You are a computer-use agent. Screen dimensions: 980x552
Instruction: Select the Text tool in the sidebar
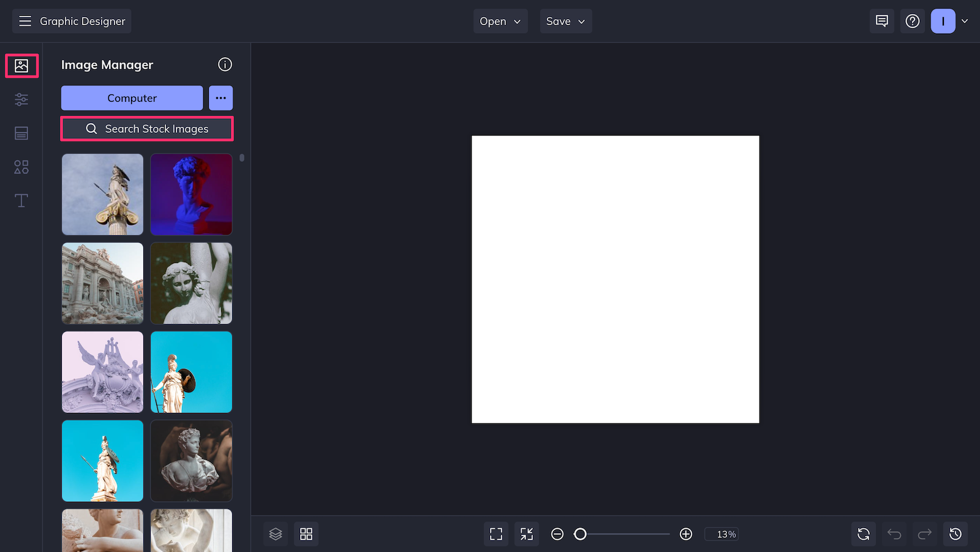click(21, 200)
